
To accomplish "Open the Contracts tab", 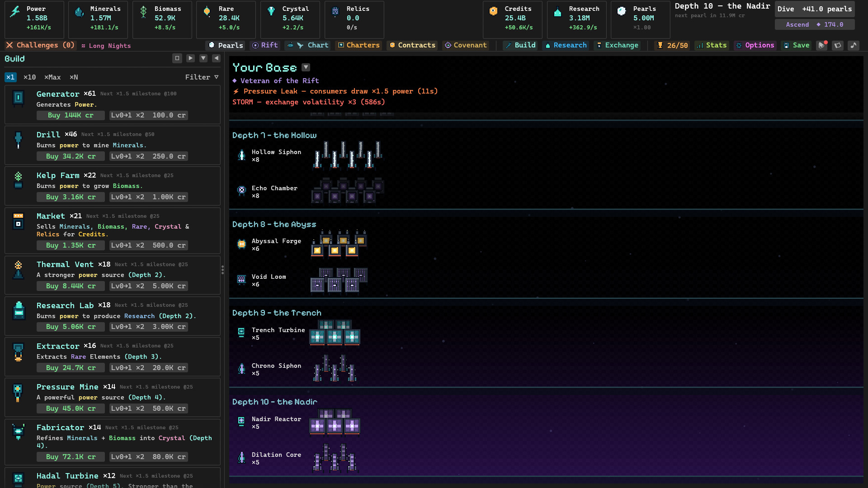I will coord(412,45).
